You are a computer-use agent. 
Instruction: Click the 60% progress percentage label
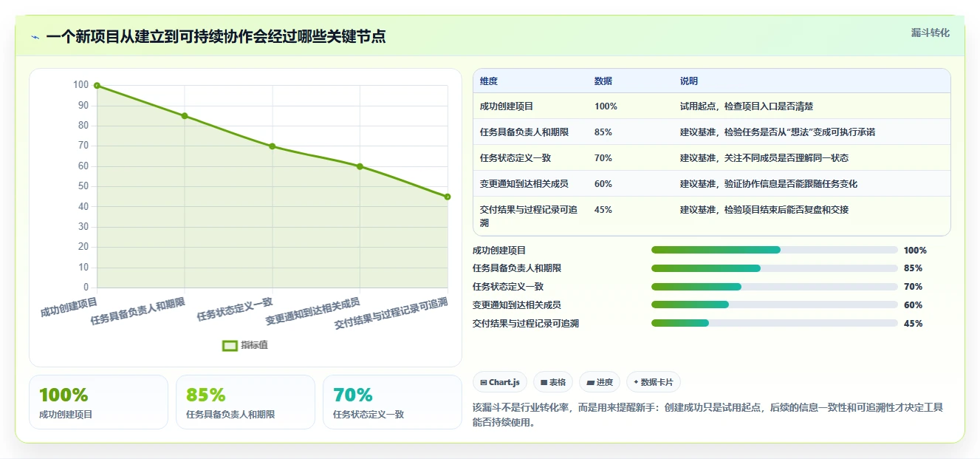coord(913,305)
